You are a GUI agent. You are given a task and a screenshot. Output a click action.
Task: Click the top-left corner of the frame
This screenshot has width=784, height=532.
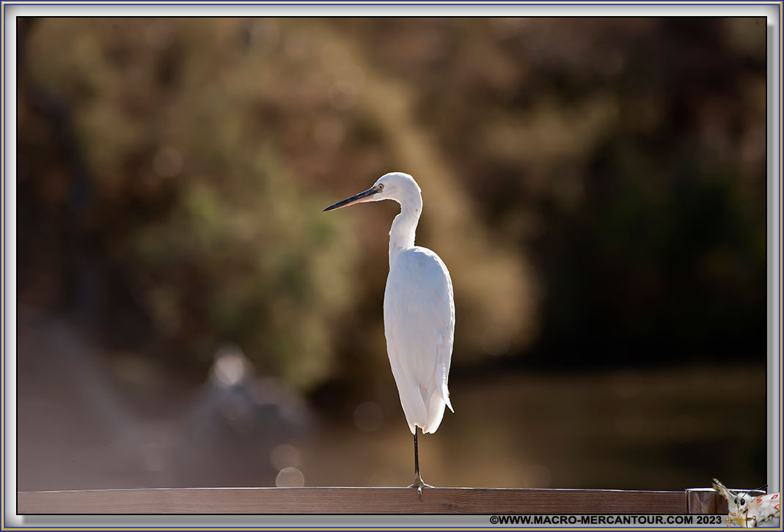[x=4, y=4]
